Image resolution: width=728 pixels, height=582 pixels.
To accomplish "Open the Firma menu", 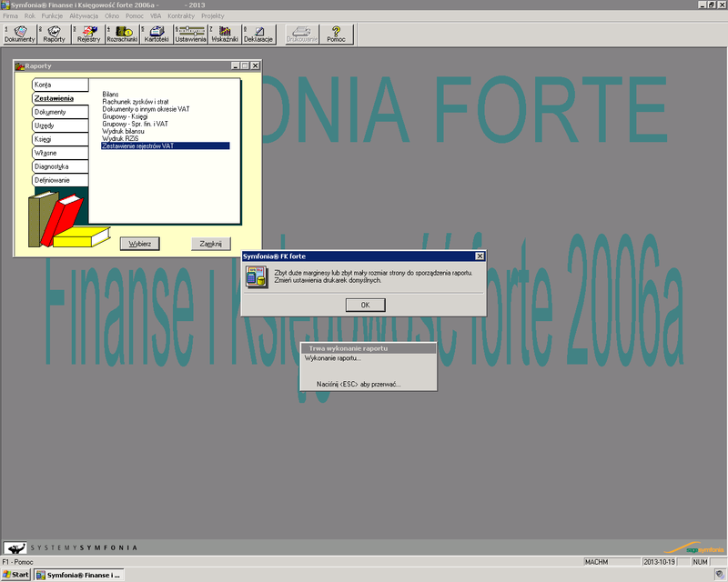I will click(x=10, y=15).
